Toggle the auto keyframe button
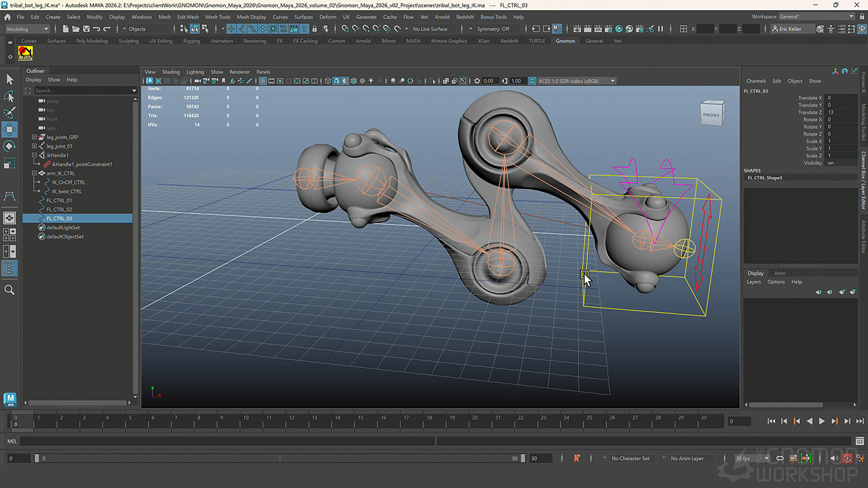 coord(847,459)
